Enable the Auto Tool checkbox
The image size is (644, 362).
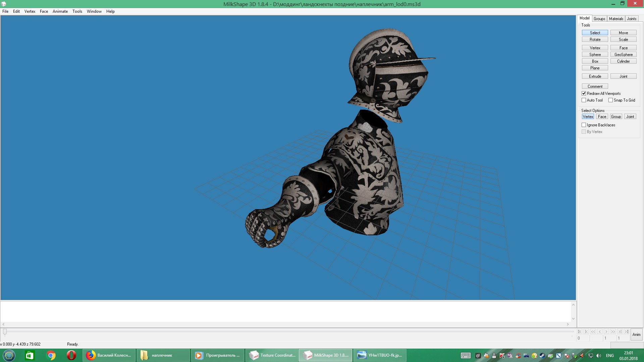584,100
